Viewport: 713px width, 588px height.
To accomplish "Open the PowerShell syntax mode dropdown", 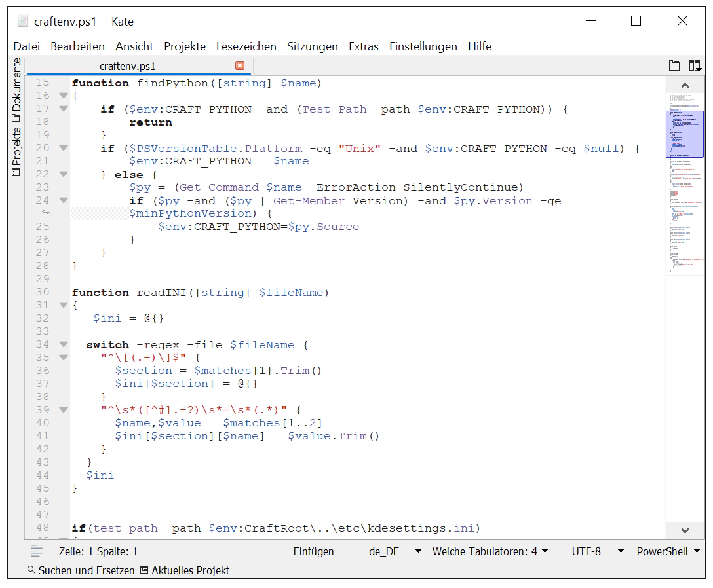I will 668,551.
